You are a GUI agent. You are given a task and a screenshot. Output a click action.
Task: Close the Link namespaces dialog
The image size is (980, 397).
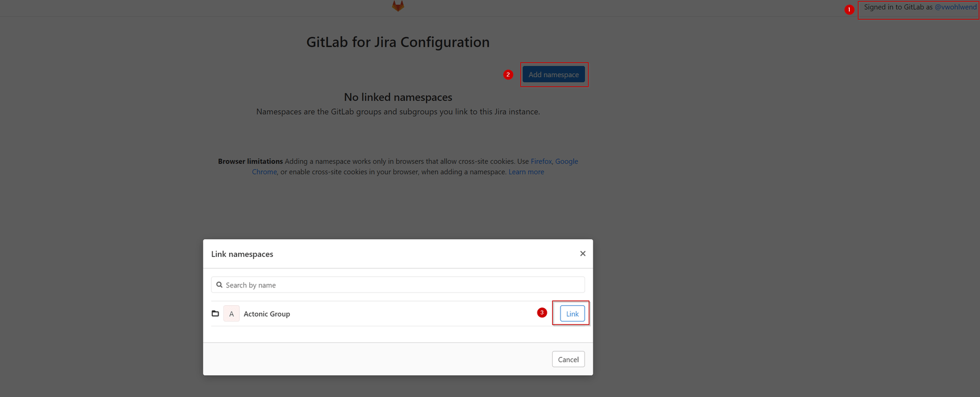pos(583,253)
